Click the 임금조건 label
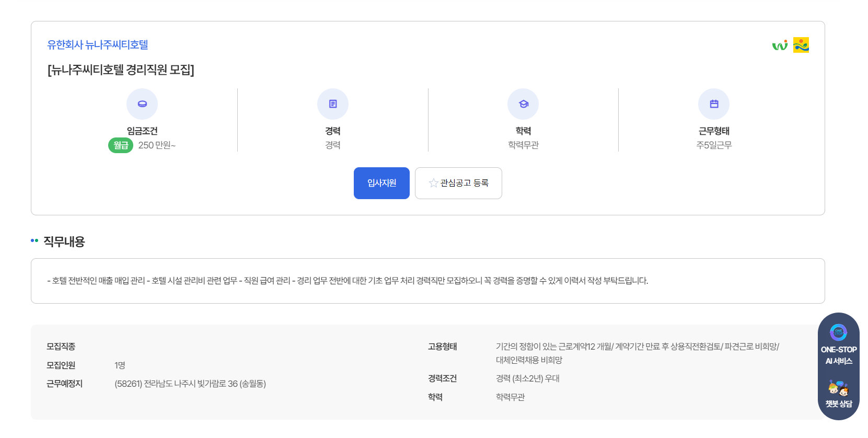The width and height of the screenshot is (868, 438). click(142, 131)
